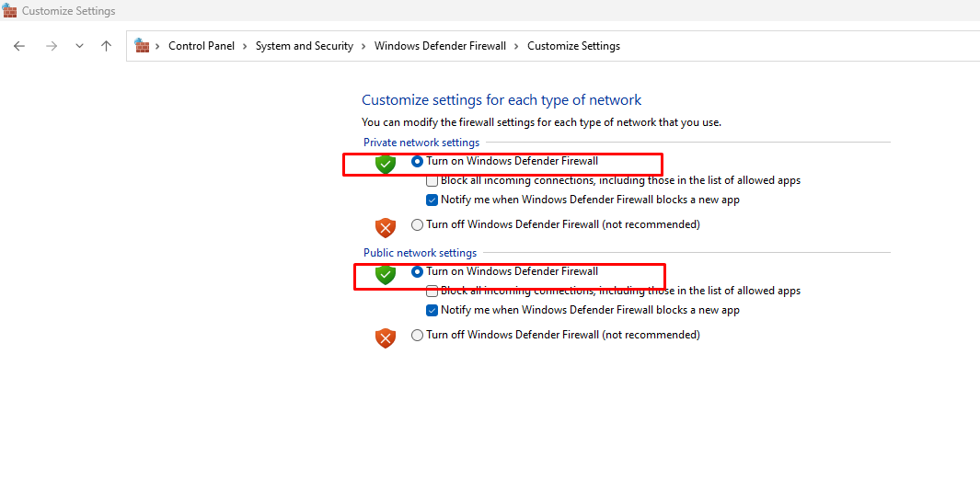
Task: Expand the chevron after System and Security in the breadcrumb
Action: point(363,46)
